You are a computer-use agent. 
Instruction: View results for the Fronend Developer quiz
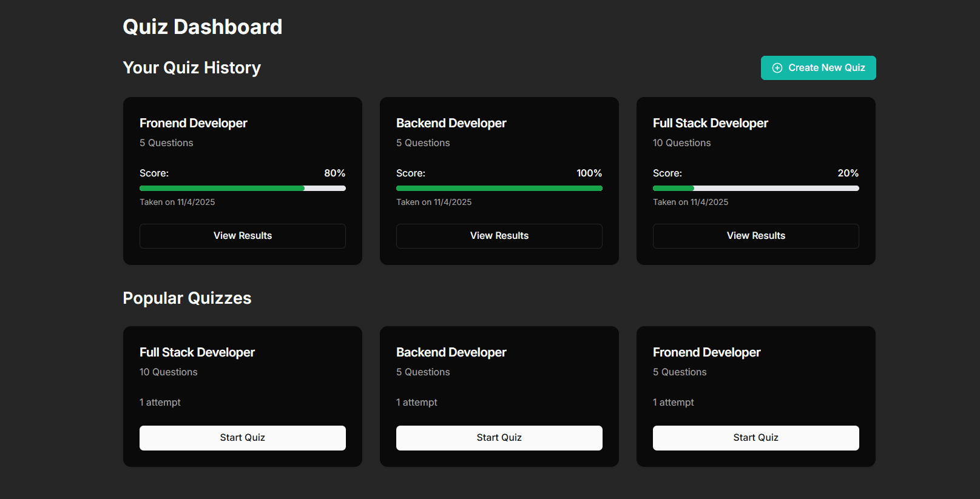(243, 236)
